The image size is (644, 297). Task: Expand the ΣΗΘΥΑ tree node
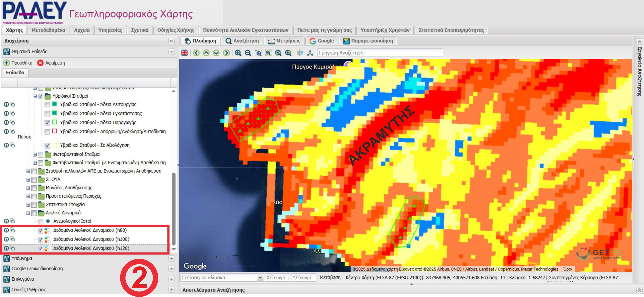(x=28, y=180)
